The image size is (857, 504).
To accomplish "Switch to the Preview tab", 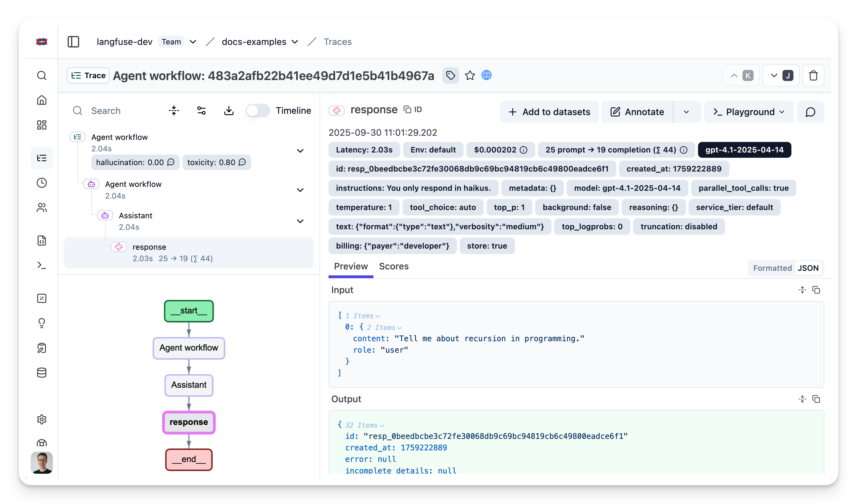I will point(351,266).
